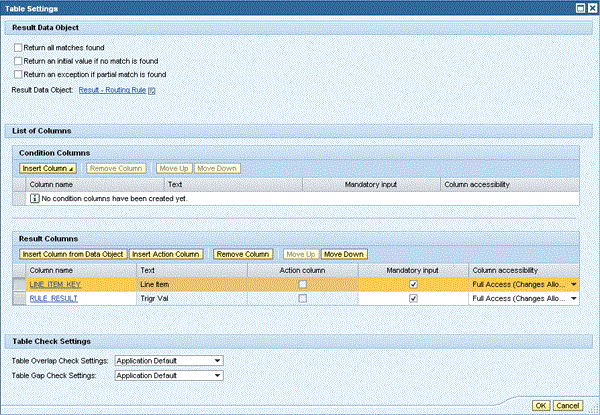This screenshot has width=600, height=415.
Task: Uncheck Mandatory input for LINE_ITEM_KEY
Action: pos(413,284)
